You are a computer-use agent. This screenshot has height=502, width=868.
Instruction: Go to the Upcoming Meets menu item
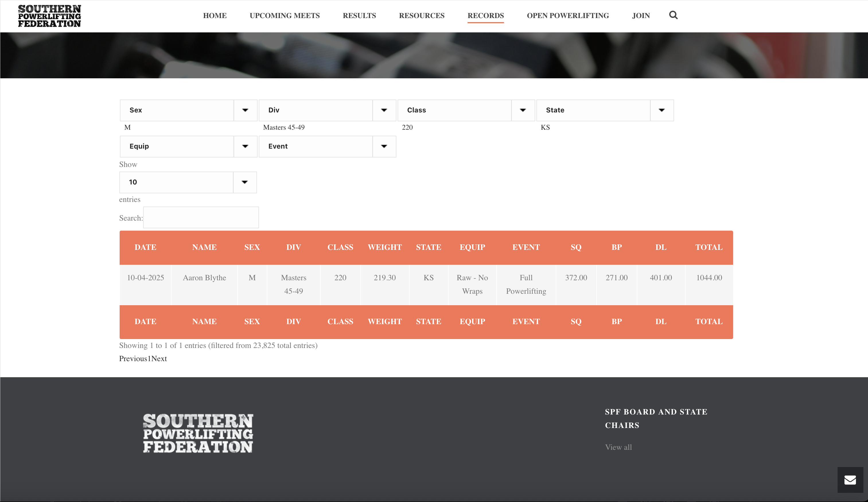tap(285, 15)
